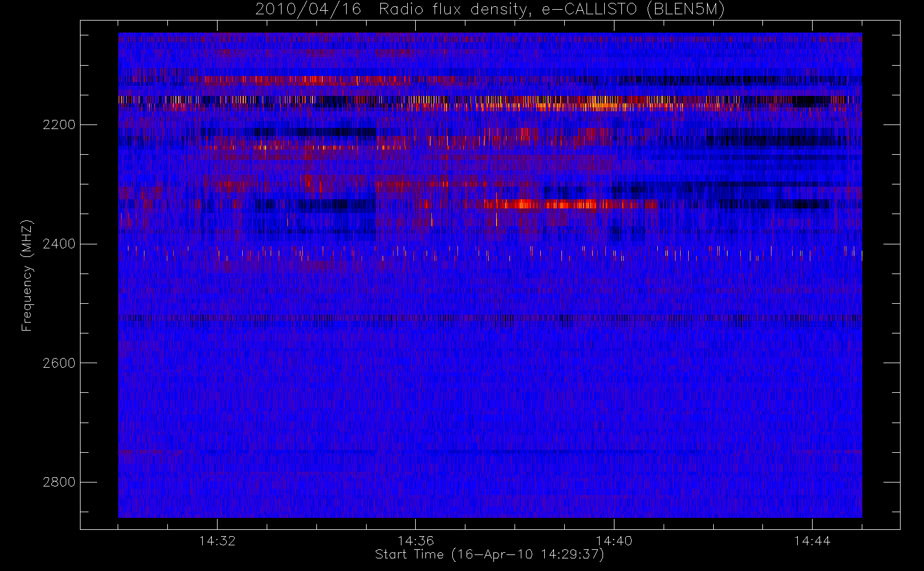Click the 14:32 time tick label
This screenshot has height=571, width=924.
[x=217, y=541]
